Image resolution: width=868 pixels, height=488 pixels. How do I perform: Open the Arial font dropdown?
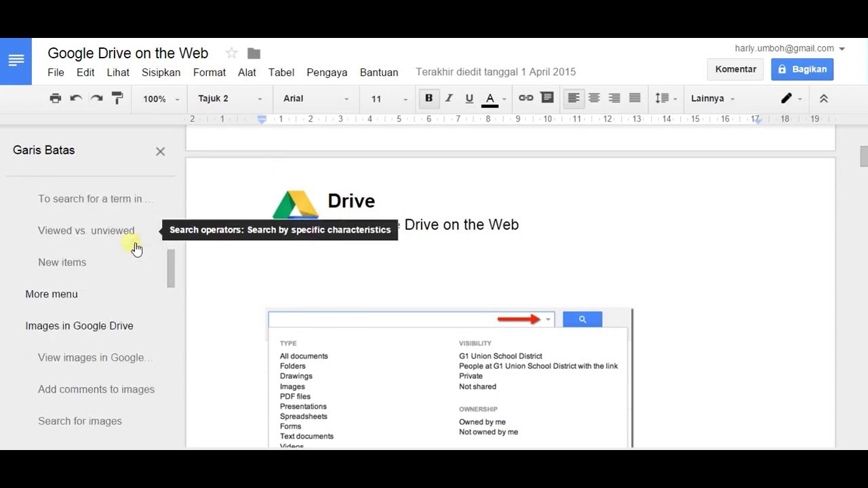315,99
